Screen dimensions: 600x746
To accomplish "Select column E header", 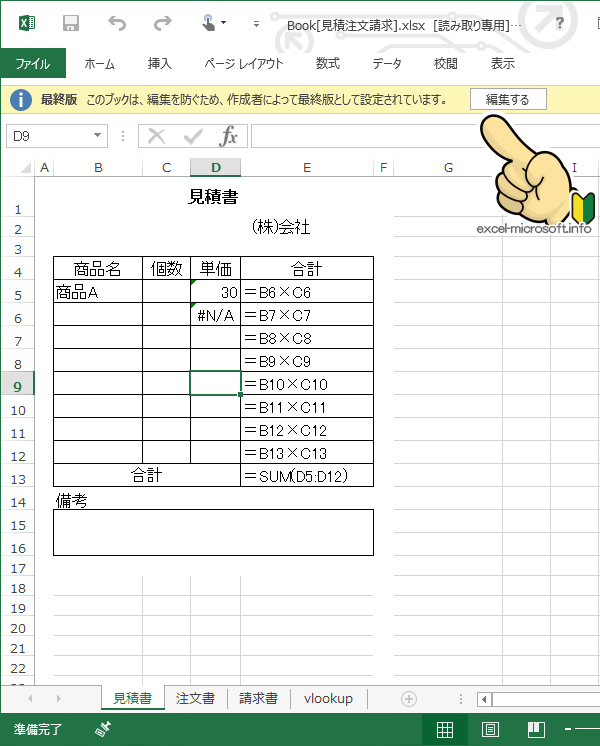I will [307, 167].
